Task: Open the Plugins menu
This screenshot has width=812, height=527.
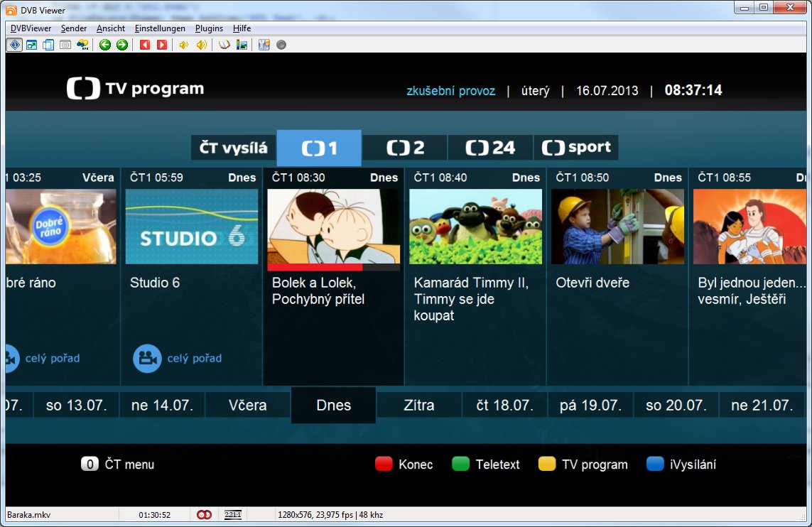Action: click(209, 28)
